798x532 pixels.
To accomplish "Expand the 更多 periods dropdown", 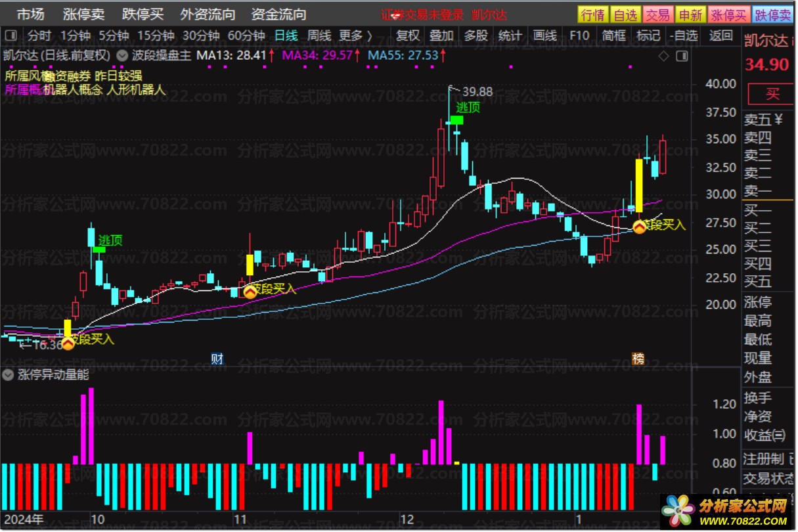I will pos(355,35).
